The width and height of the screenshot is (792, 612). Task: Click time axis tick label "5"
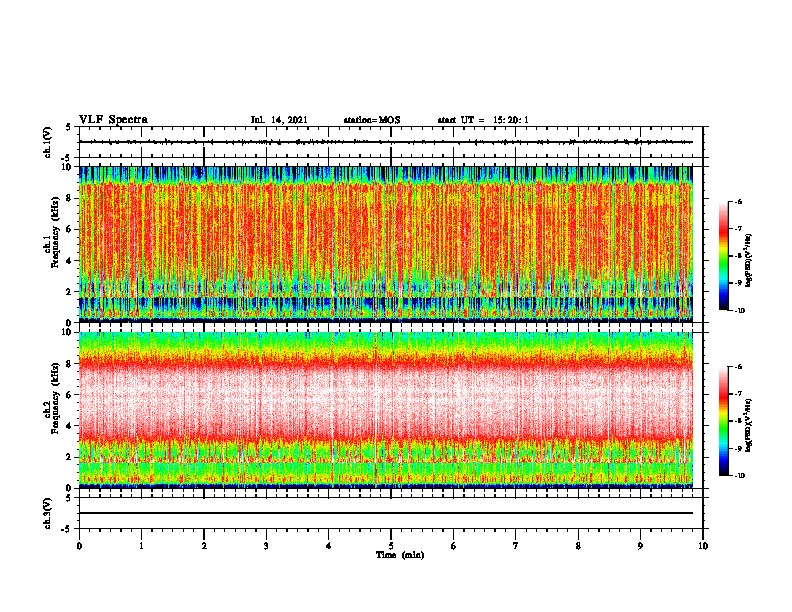(x=391, y=546)
